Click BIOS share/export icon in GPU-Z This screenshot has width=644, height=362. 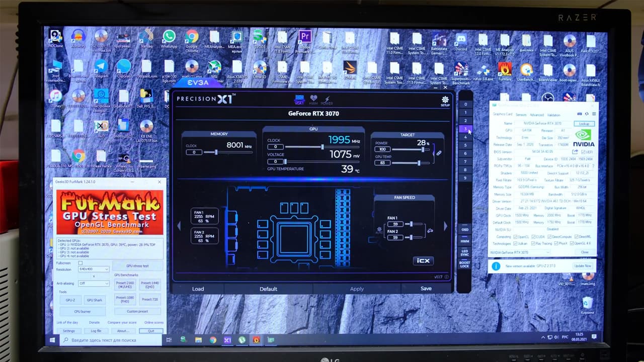575,152
